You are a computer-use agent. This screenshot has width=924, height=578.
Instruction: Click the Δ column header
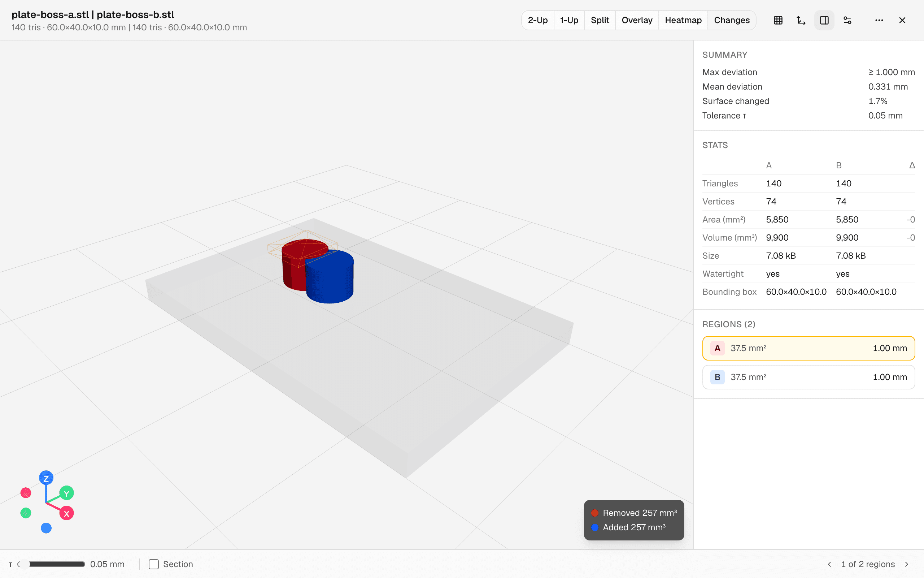coord(912,165)
